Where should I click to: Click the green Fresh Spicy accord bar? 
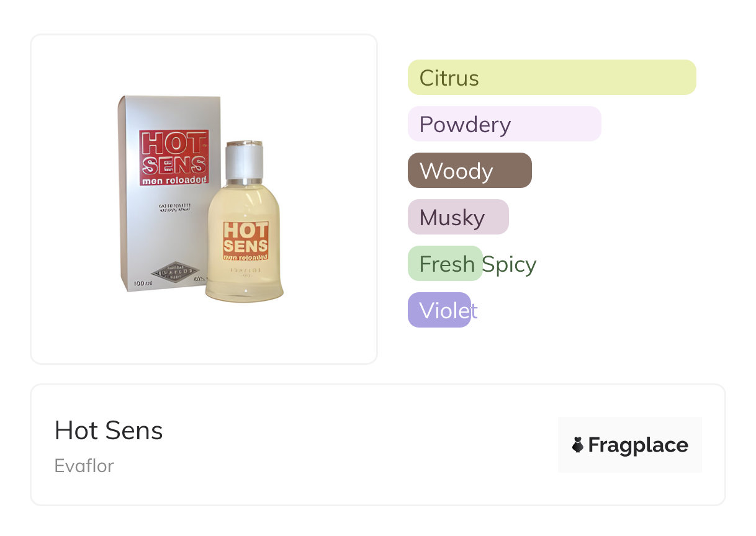445,264
